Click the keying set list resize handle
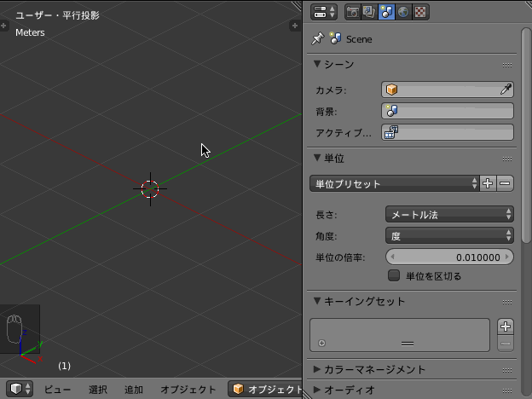Image resolution: width=532 pixels, height=399 pixels. click(x=408, y=344)
